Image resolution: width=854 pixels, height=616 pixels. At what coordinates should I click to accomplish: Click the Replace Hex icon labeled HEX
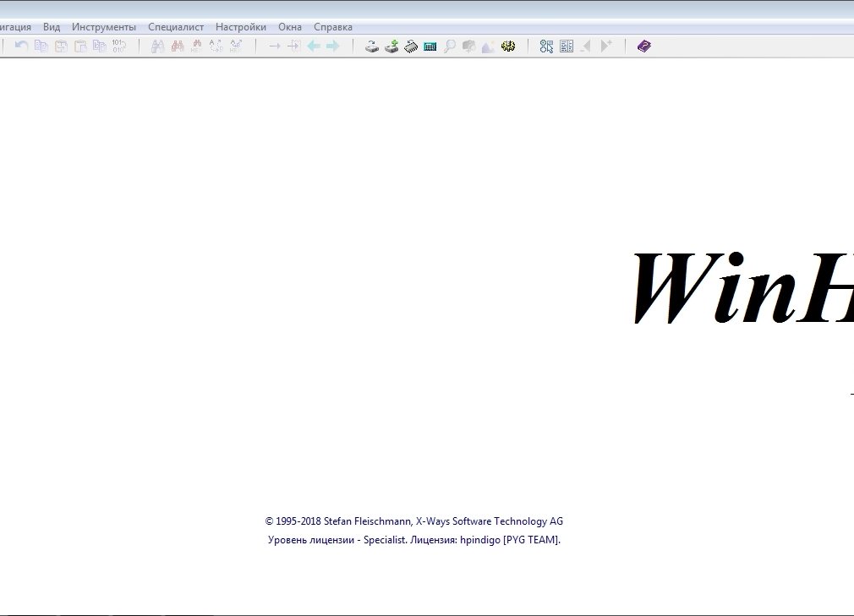pyautogui.click(x=236, y=46)
